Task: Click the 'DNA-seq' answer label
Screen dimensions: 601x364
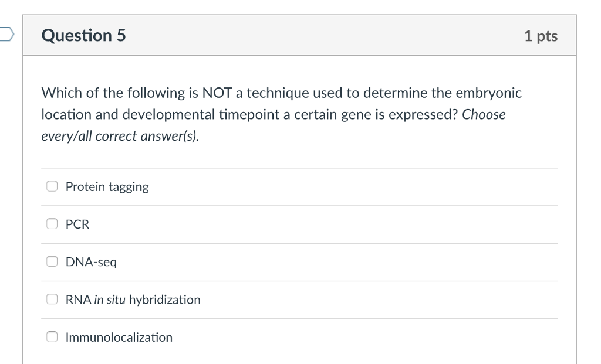Action: [91, 262]
